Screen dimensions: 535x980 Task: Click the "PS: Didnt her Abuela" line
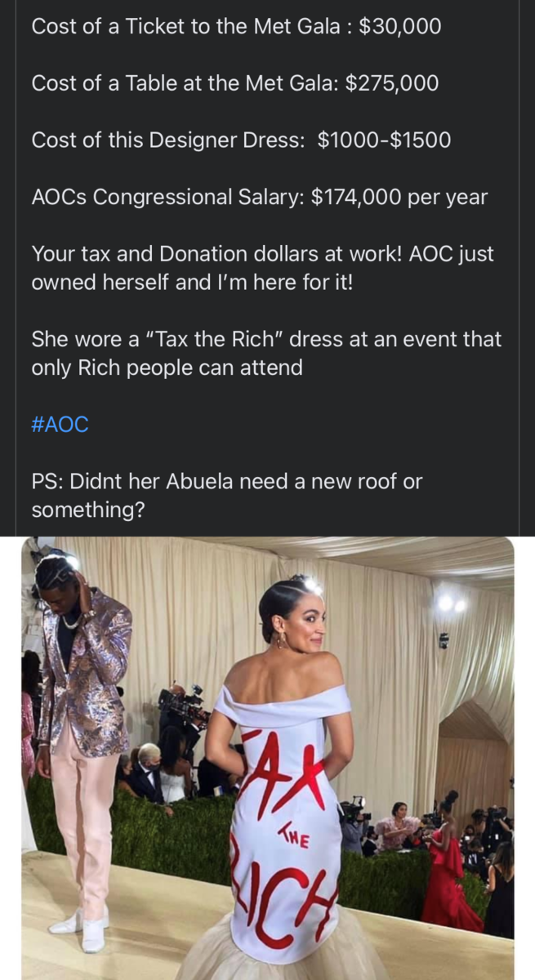click(227, 495)
